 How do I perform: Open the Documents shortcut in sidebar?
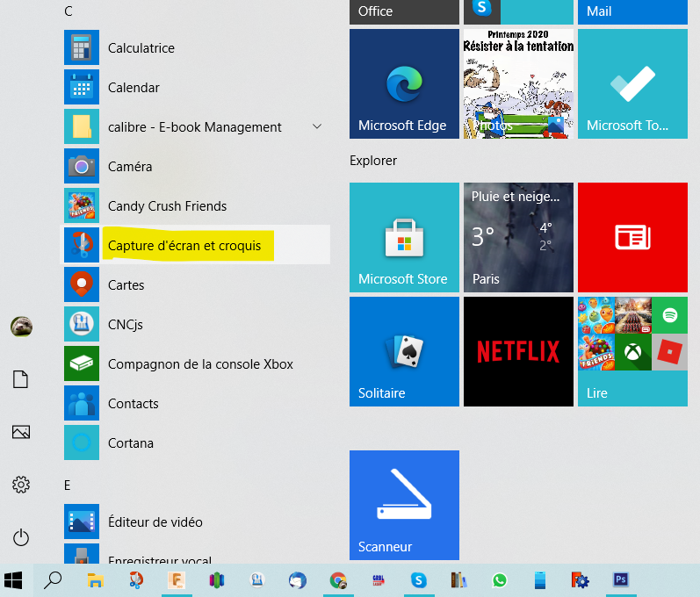pyautogui.click(x=20, y=379)
